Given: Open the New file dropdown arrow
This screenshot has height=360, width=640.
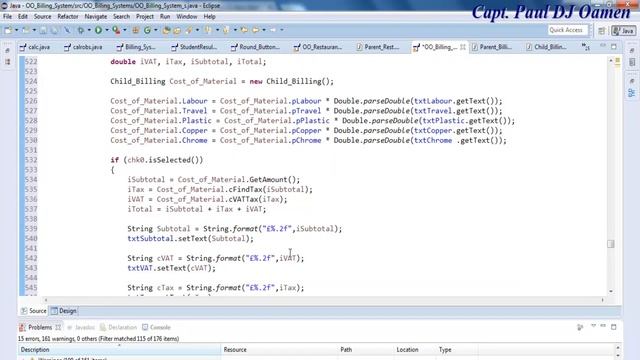Looking at the screenshot, I should pos(17,30).
